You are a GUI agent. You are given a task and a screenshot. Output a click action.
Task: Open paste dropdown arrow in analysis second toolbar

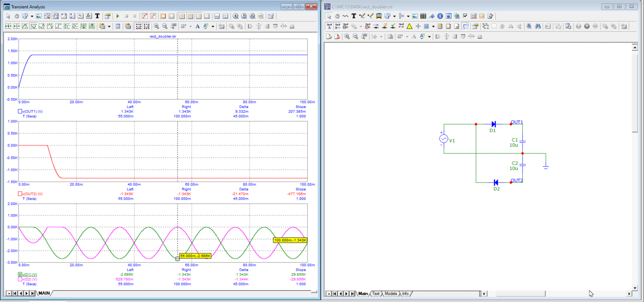pos(109,27)
